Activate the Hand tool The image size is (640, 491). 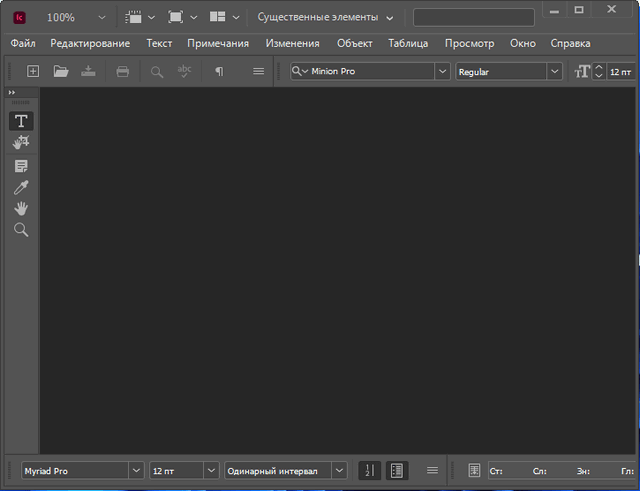(21, 208)
